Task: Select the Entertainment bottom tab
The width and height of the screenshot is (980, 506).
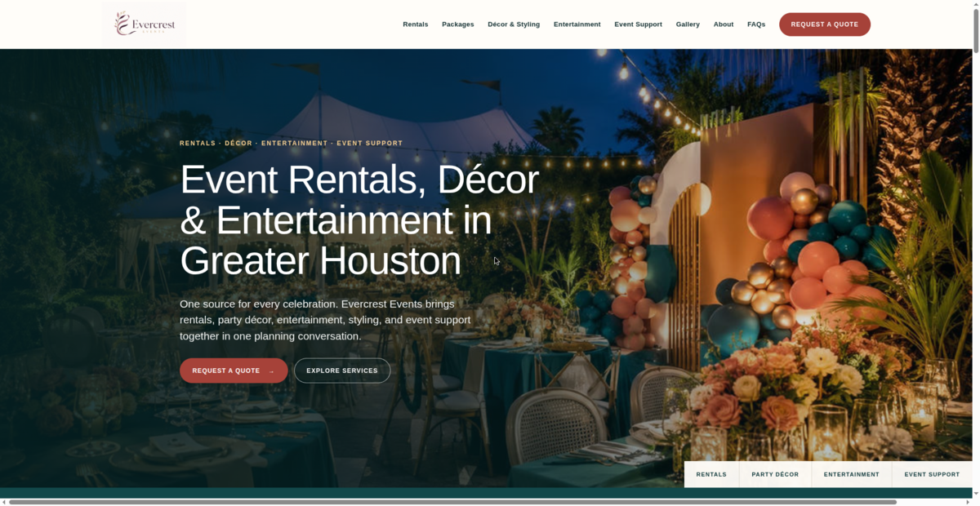Action: coord(852,474)
